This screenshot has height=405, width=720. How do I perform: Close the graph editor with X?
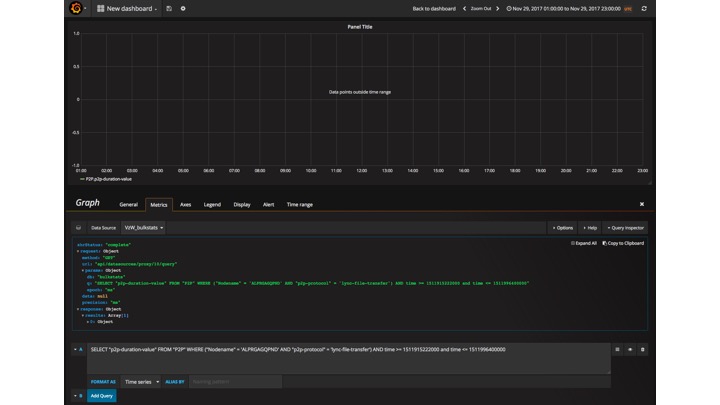(642, 204)
